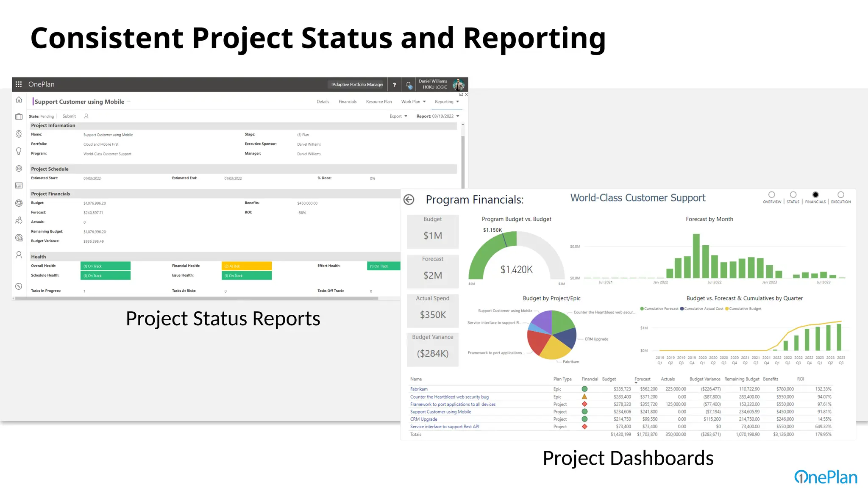The height and width of the screenshot is (488, 868).
Task: Select the Financials radio button
Action: coord(815,195)
